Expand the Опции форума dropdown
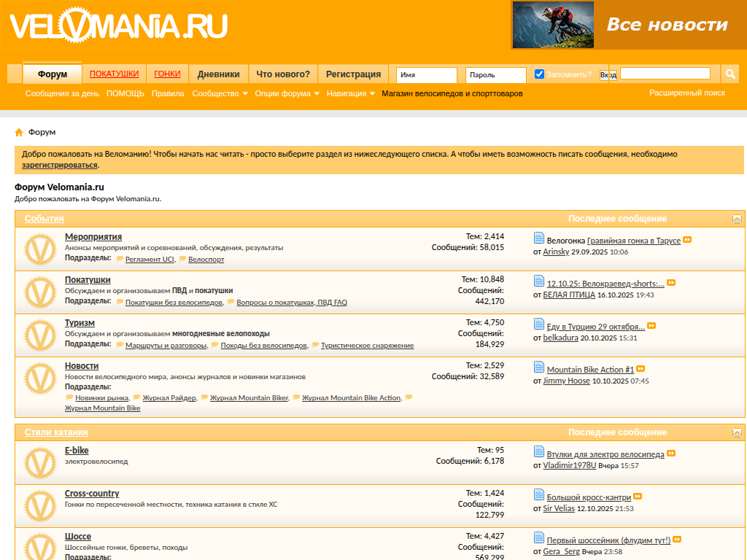The height and width of the screenshot is (560, 747). (287, 93)
